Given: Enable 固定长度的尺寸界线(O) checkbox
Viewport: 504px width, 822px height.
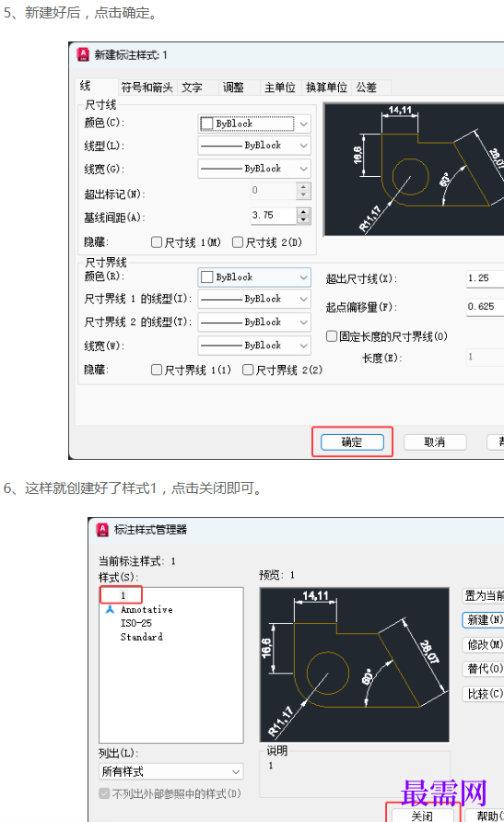Looking at the screenshot, I should pos(331,336).
